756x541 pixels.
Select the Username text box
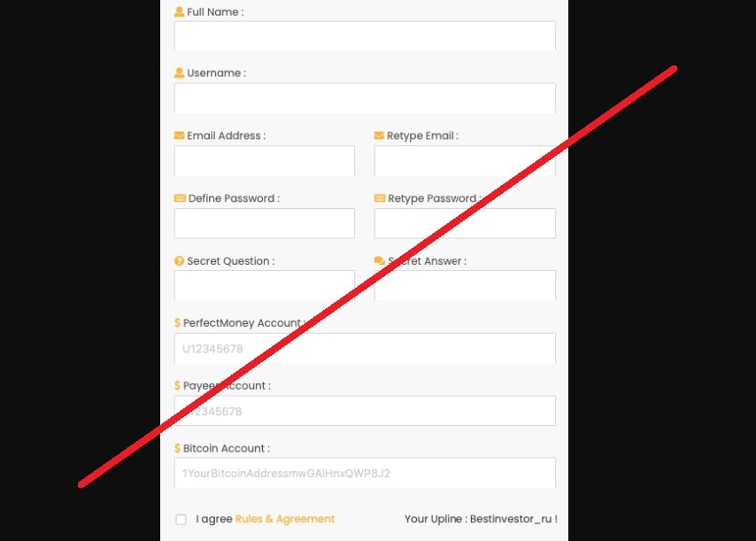[x=365, y=98]
